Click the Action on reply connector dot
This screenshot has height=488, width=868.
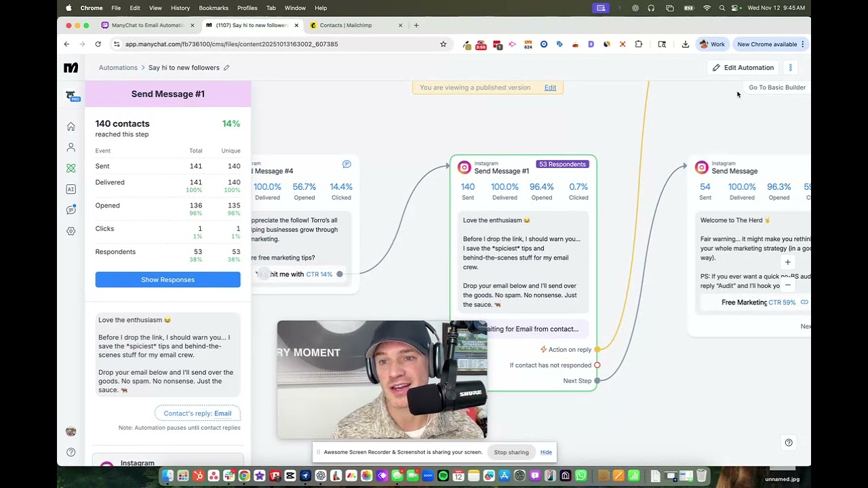(x=597, y=350)
